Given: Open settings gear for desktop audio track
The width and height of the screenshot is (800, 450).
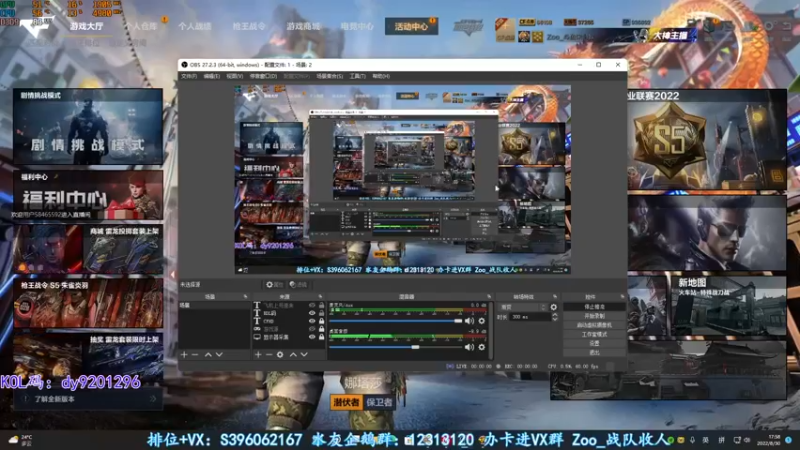Looking at the screenshot, I should [x=481, y=347].
